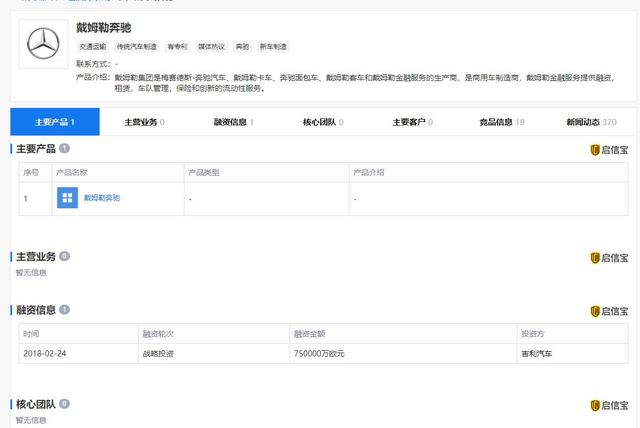640x428 pixels.
Task: Open the 新闻动态 tab
Action: (591, 122)
